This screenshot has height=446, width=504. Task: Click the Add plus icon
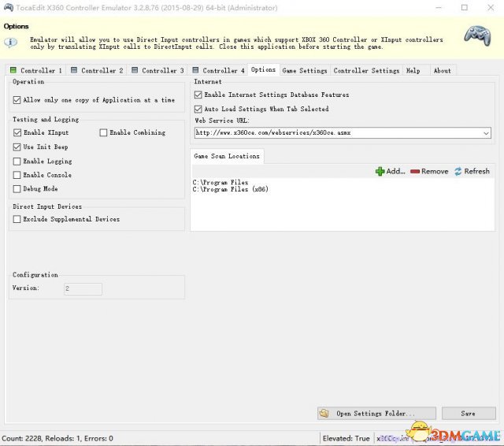[x=380, y=172]
